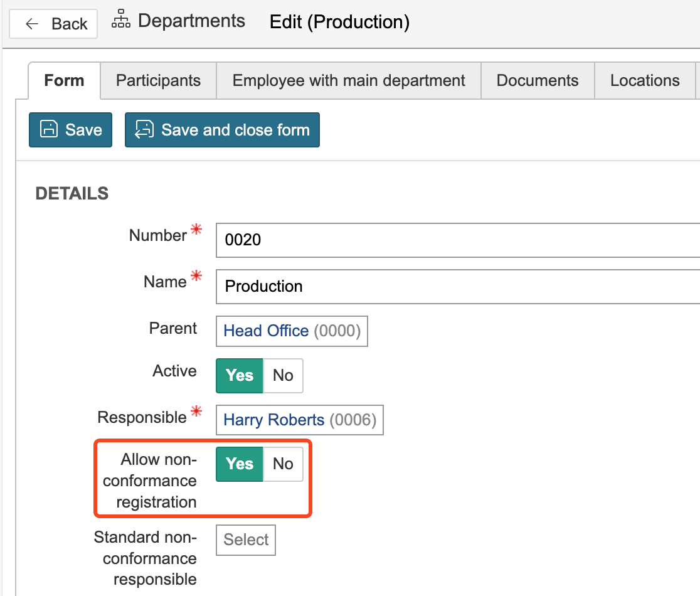This screenshot has width=700, height=596.
Task: Select the Locations tab
Action: [645, 81]
